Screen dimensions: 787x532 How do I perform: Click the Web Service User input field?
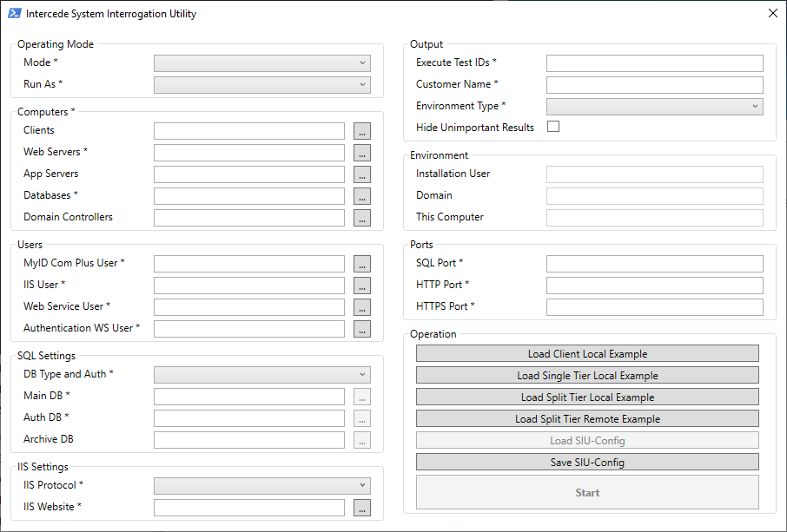coord(249,307)
